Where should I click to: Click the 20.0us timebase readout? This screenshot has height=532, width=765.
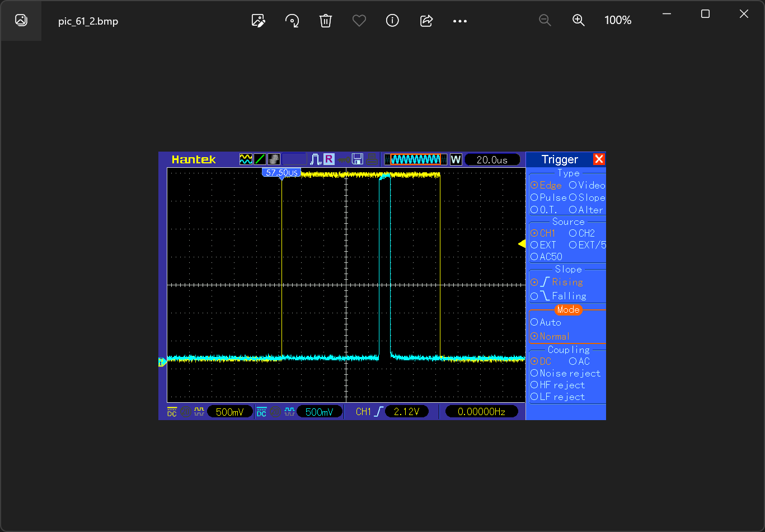coord(492,160)
